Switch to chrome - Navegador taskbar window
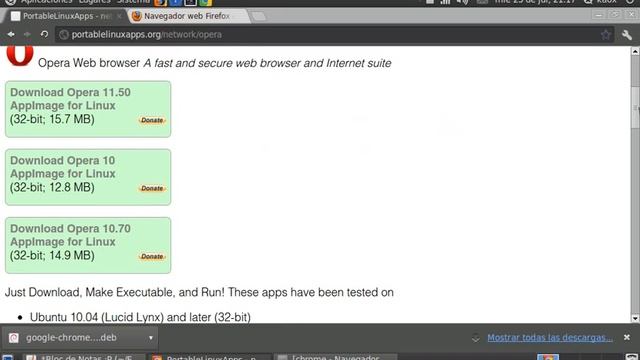 335,357
